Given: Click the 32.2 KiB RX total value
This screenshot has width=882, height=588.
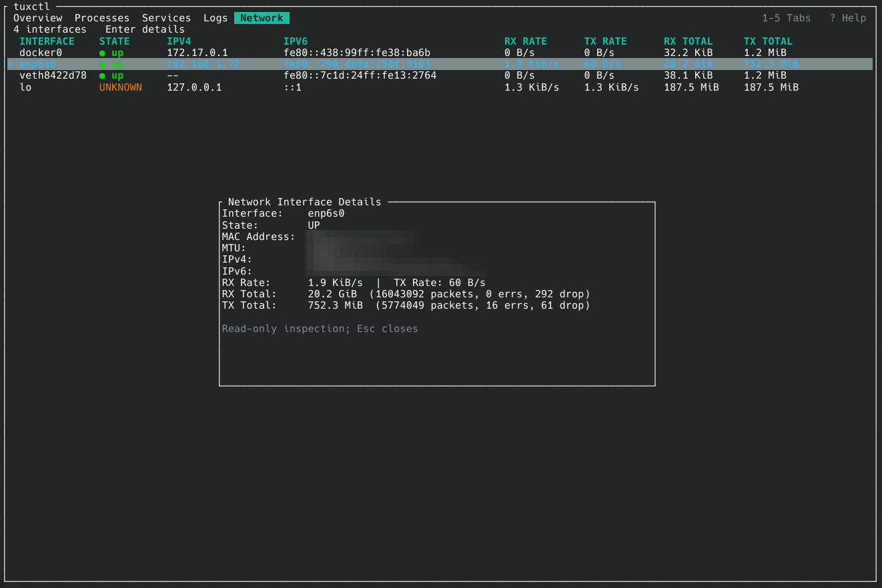Looking at the screenshot, I should [689, 53].
